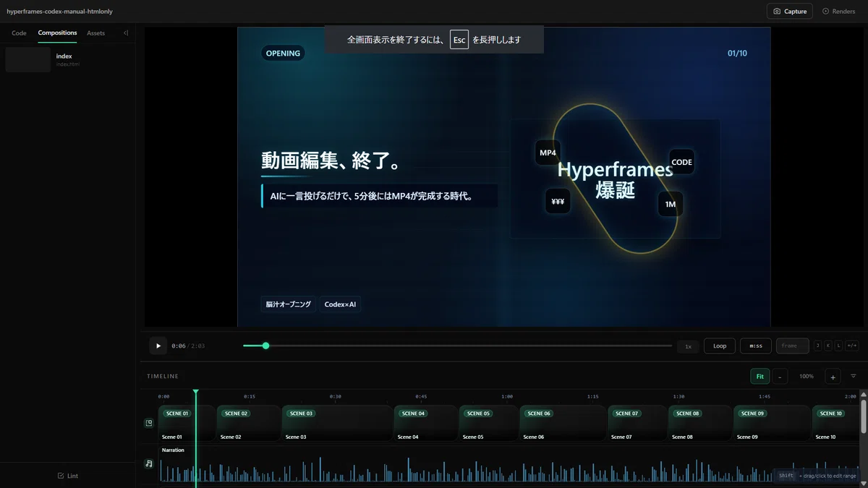The height and width of the screenshot is (488, 868).
Task: Click the index.html file name
Action: pyautogui.click(x=68, y=64)
